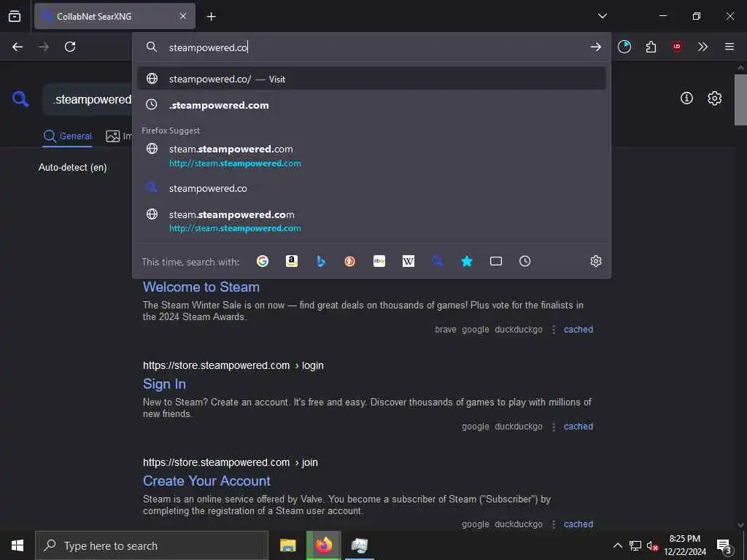Select steampowered.co/ Visit suggestion
The image size is (747, 560).
(371, 79)
